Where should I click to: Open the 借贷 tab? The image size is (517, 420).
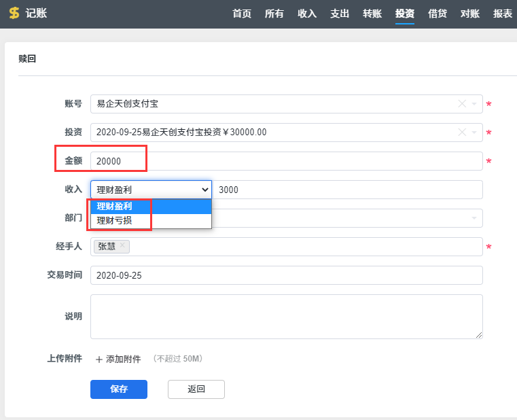point(438,14)
